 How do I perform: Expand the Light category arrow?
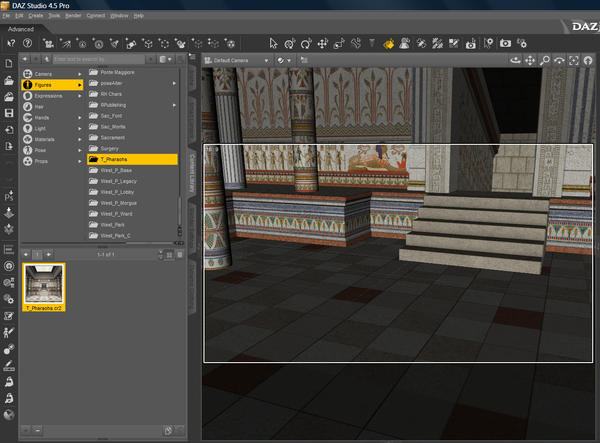click(x=80, y=129)
